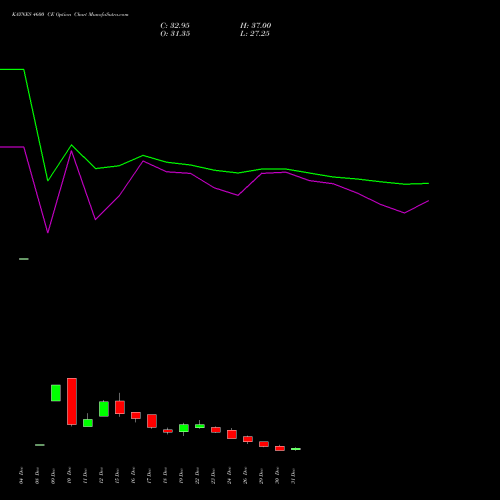Click the 15 Dec date label
Image resolution: width=500 pixels, height=500 pixels.
pyautogui.click(x=118, y=476)
